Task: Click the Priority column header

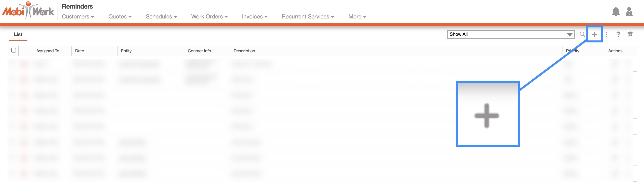Action: (x=573, y=51)
